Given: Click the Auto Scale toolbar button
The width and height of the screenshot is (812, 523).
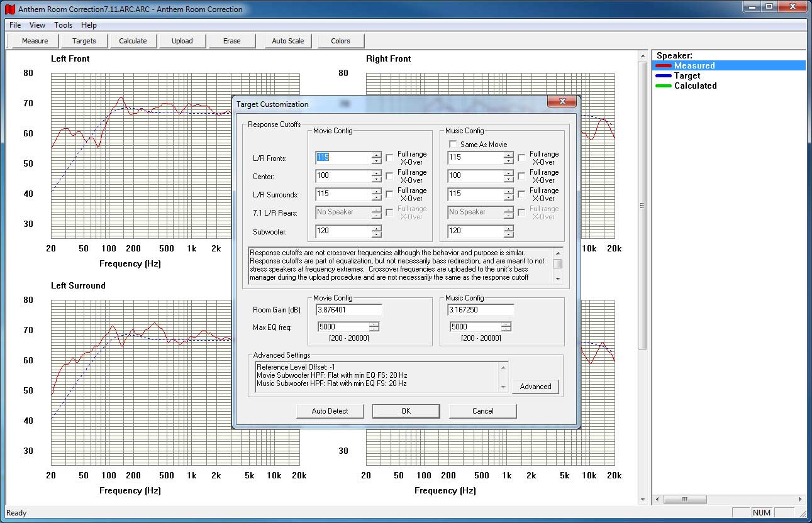Looking at the screenshot, I should point(287,41).
